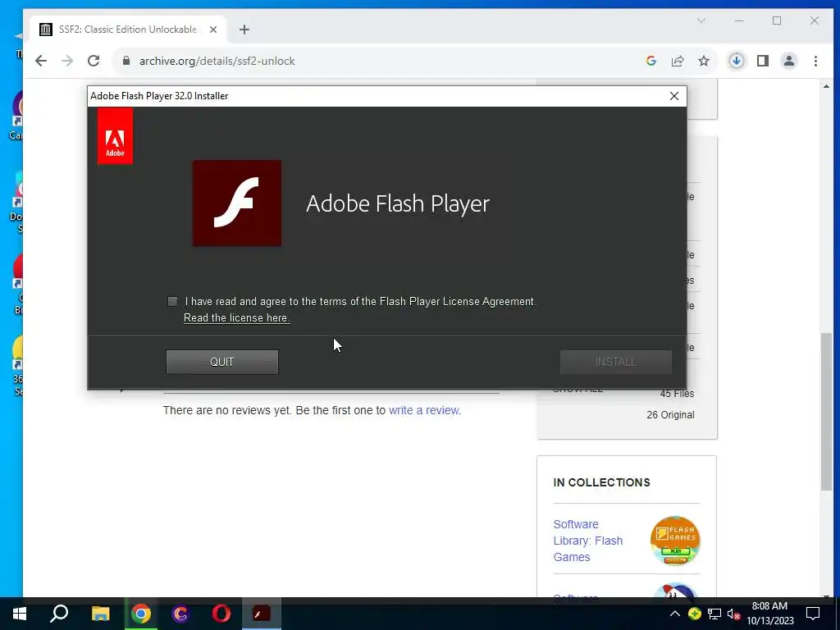The image size is (840, 630).
Task: Click the 'write a review' link
Action: point(423,410)
